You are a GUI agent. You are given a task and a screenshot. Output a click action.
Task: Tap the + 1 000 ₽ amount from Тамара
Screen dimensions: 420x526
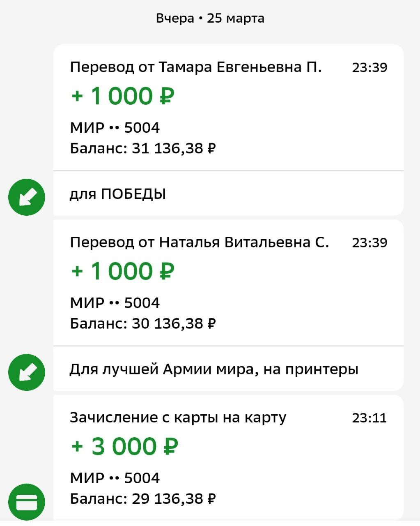click(x=123, y=96)
